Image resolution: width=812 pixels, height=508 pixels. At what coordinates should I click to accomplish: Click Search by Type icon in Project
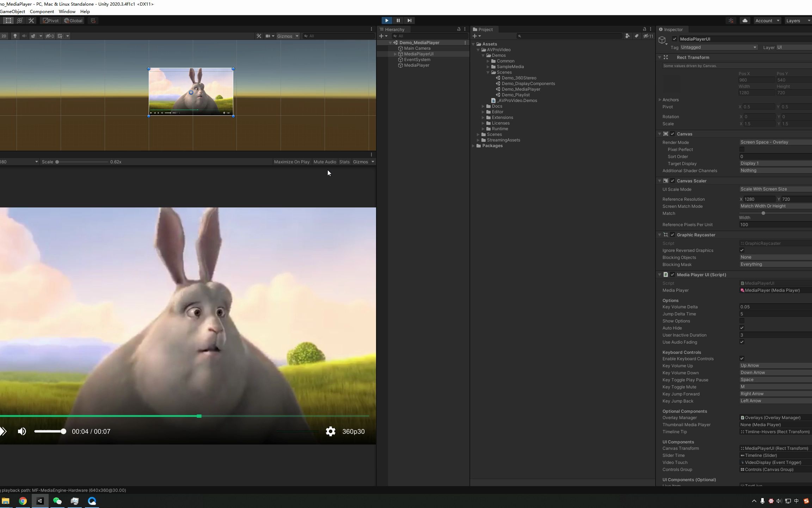pos(627,36)
